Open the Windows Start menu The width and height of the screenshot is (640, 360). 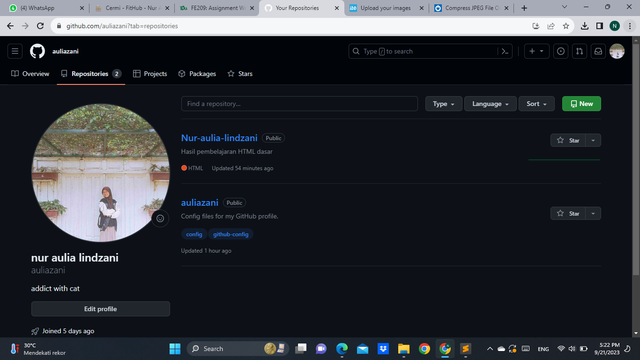(175, 349)
